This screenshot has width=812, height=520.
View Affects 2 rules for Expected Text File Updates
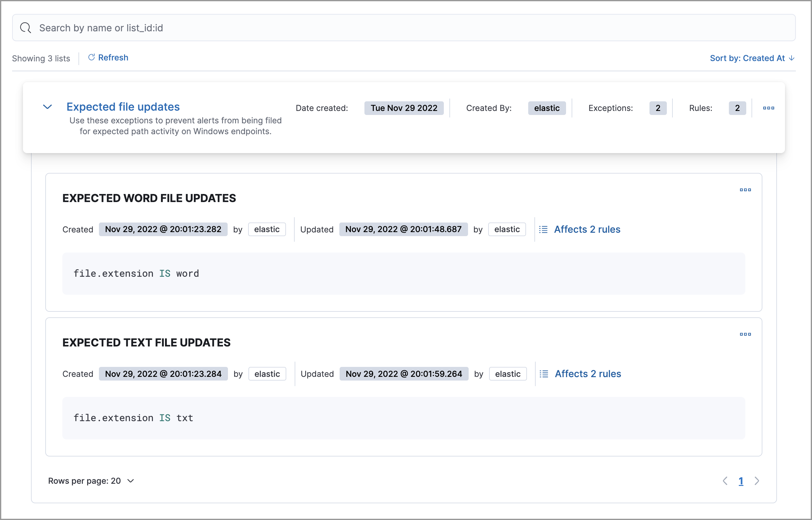tap(588, 373)
